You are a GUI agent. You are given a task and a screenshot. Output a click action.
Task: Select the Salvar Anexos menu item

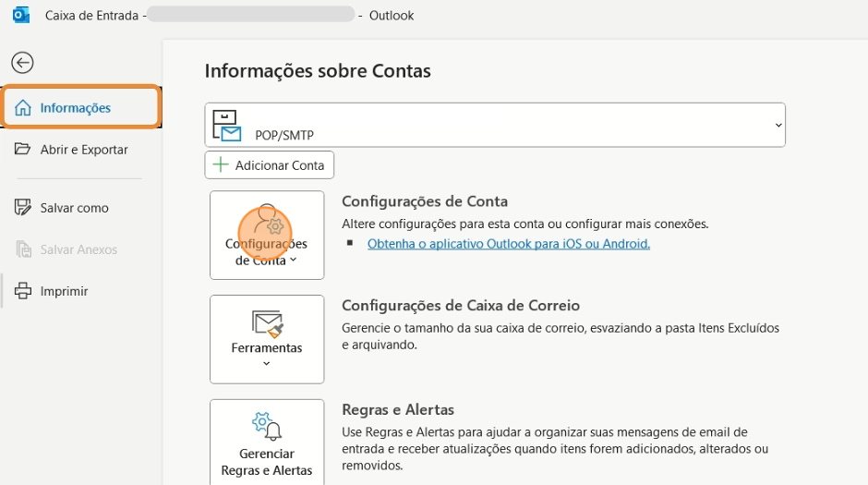click(x=78, y=249)
